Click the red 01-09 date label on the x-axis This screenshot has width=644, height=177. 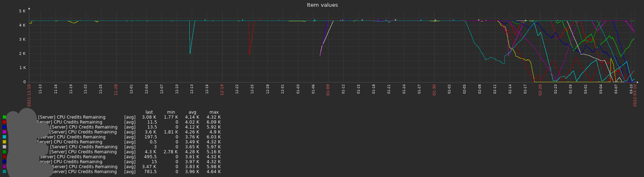[328, 90]
